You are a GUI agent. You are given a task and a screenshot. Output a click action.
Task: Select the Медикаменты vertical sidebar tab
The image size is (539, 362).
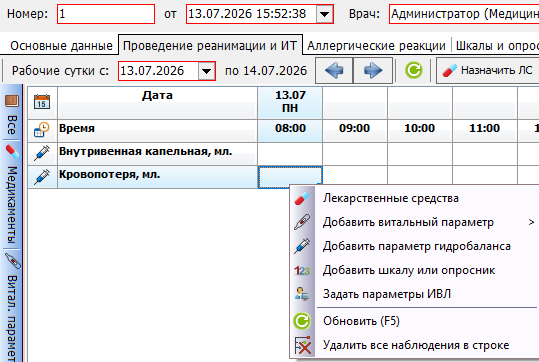pyautogui.click(x=12, y=205)
